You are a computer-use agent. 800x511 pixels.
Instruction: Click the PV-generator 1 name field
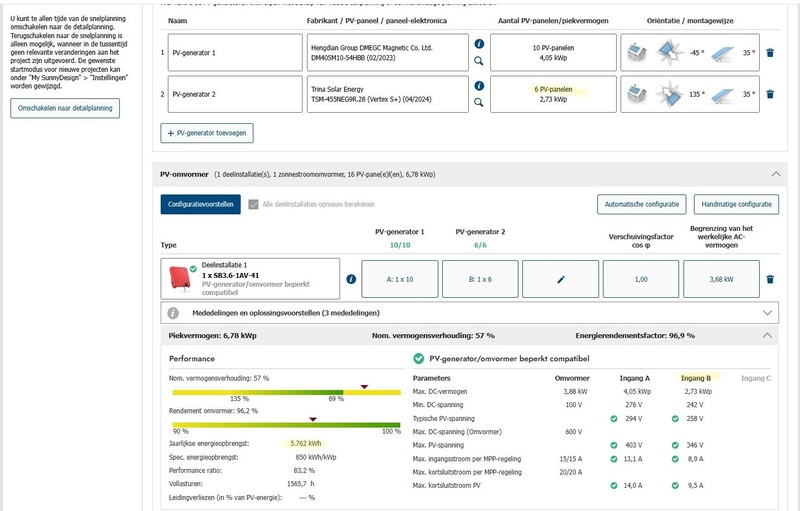click(235, 53)
